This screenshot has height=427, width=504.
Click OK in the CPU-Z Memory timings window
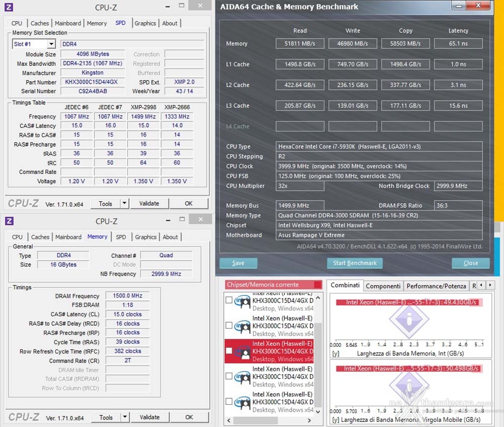pyautogui.click(x=189, y=417)
